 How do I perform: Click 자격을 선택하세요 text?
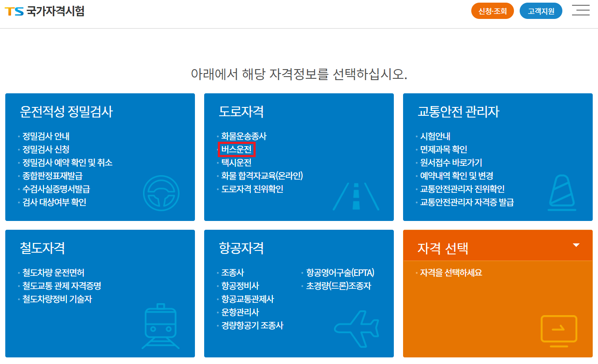(451, 273)
